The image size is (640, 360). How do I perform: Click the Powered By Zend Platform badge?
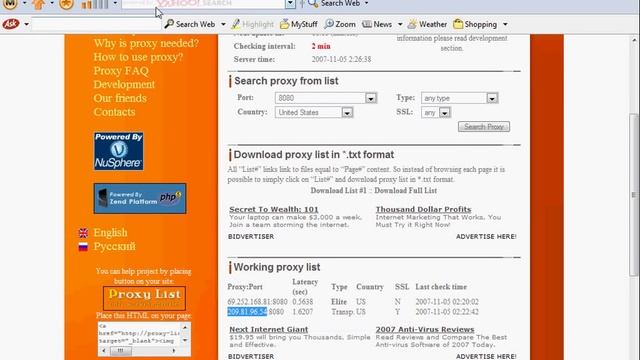tap(140, 198)
